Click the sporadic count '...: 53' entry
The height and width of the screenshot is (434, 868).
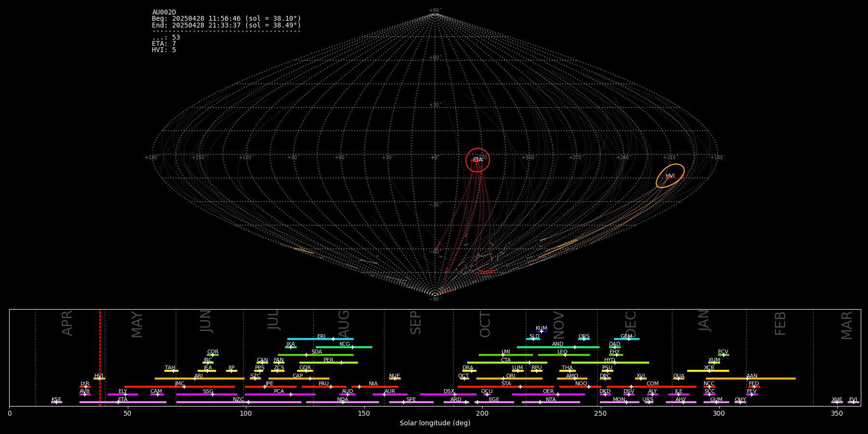pyautogui.click(x=166, y=37)
